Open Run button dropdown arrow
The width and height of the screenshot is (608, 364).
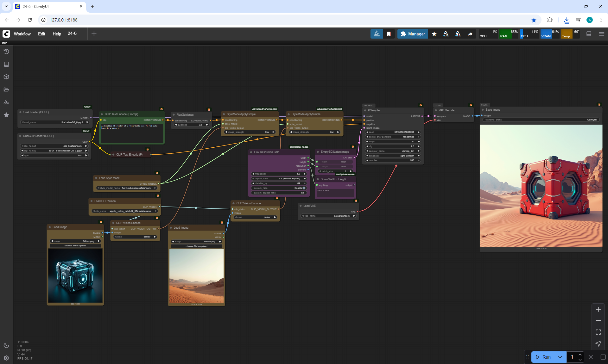point(560,357)
